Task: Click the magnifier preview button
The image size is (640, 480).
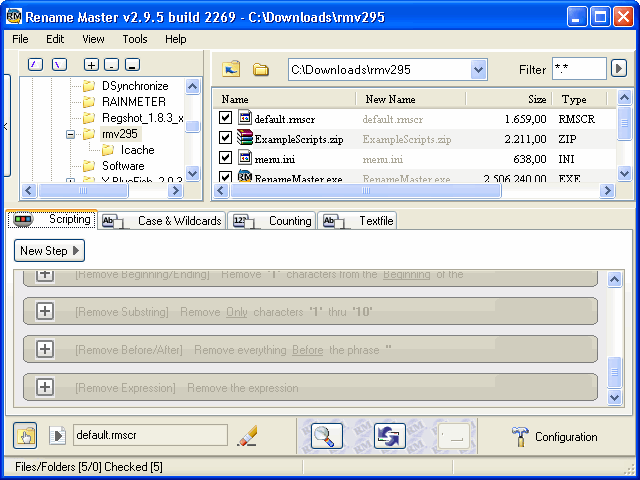Action: click(x=327, y=436)
